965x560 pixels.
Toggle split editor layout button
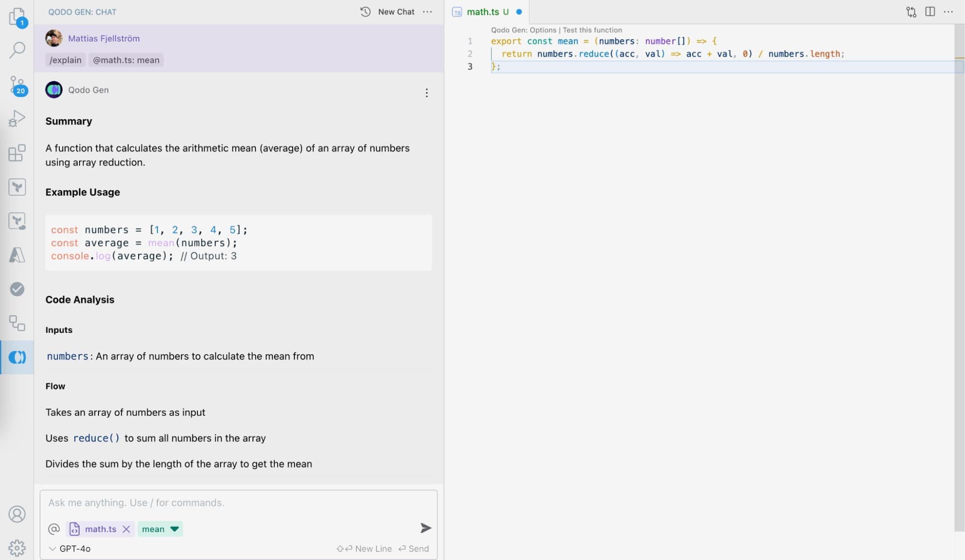coord(930,12)
